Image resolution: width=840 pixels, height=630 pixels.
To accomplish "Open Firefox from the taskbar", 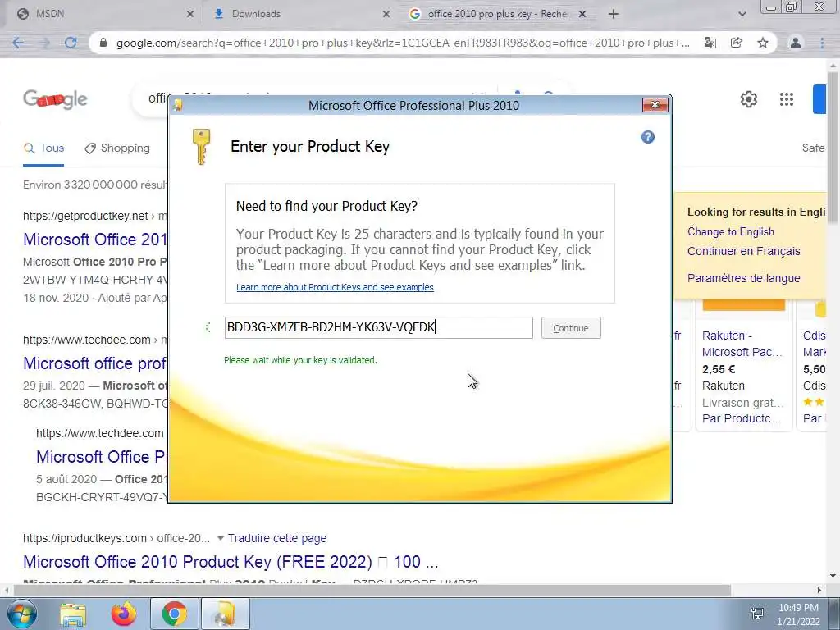I will tap(124, 614).
